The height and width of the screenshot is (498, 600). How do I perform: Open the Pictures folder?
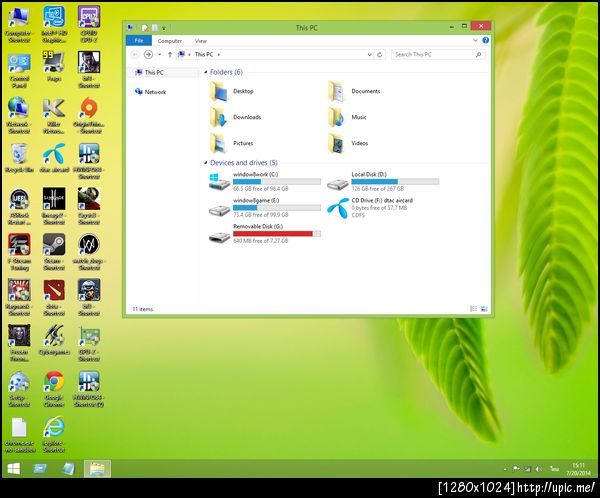pyautogui.click(x=232, y=143)
